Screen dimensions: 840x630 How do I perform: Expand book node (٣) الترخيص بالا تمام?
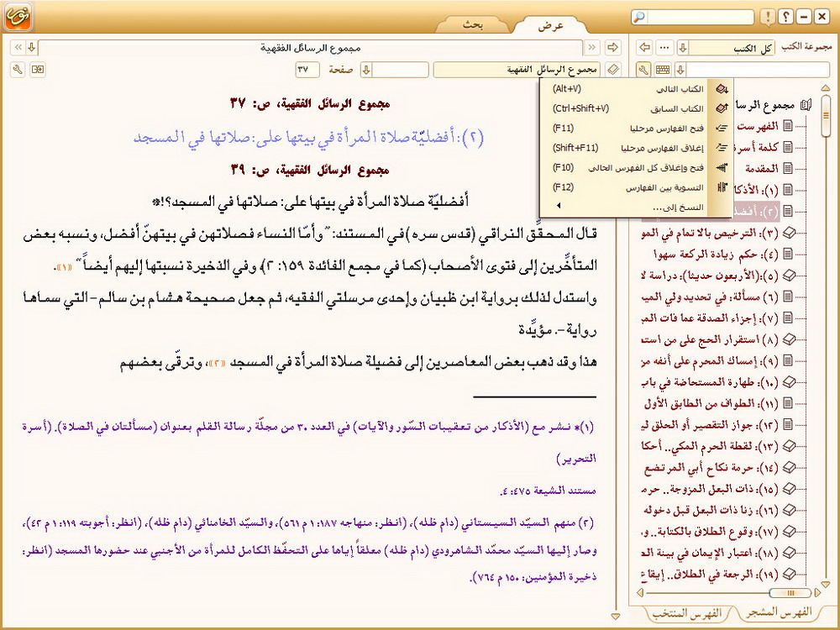(x=789, y=233)
